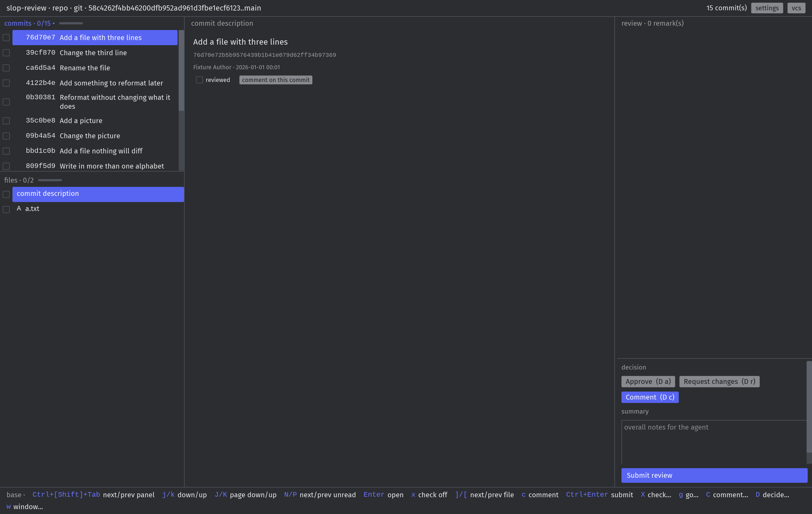Focus the summary notes text area
The image size is (812, 514).
click(x=713, y=442)
